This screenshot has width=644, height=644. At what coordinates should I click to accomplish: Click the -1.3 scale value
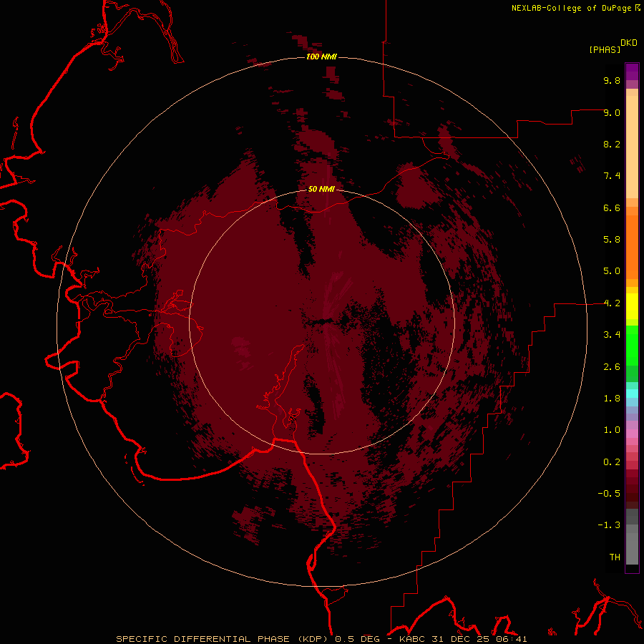609,525
